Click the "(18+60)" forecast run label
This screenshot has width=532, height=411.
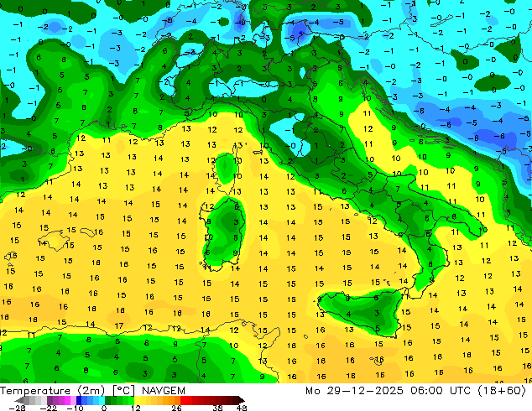(503, 391)
